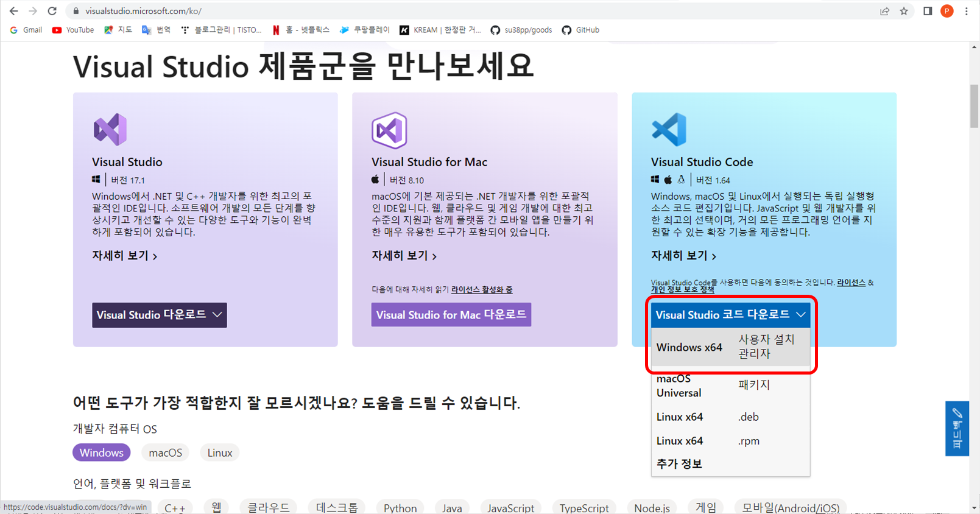Screen dimensions: 980x514
Task: Toggle the Node.js filter pill
Action: [652, 507]
